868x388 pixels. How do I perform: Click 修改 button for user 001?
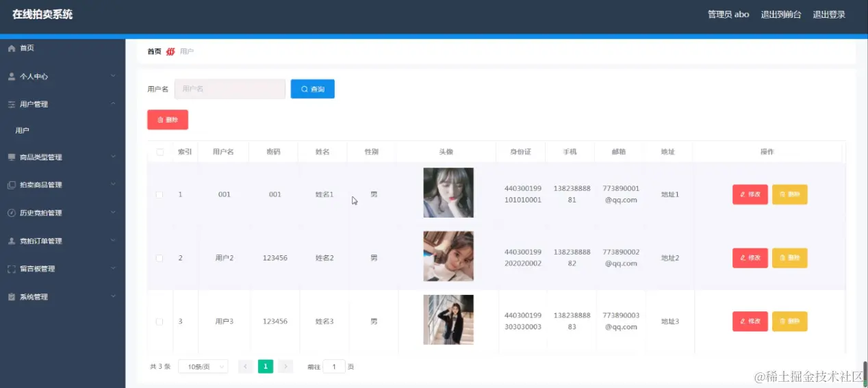[750, 194]
